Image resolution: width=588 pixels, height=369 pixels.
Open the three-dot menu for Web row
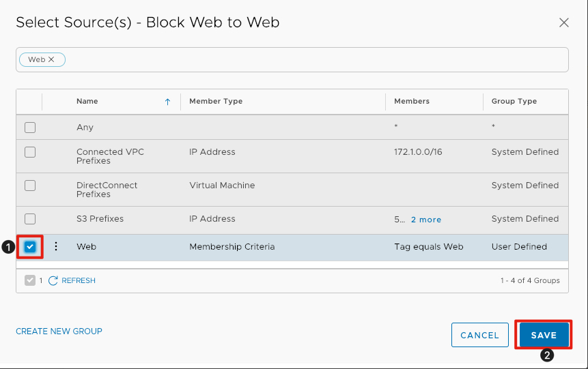56,247
